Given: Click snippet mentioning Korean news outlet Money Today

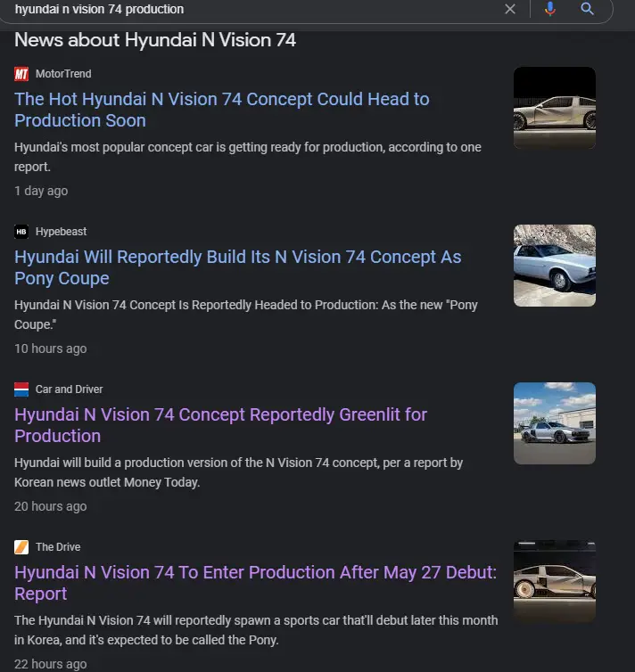Looking at the screenshot, I should [x=238, y=472].
